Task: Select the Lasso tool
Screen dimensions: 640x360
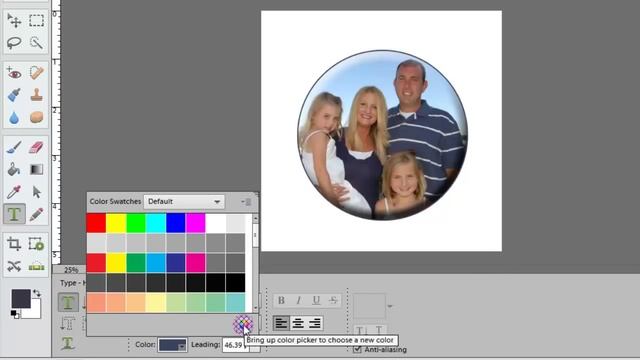Action: point(14,42)
